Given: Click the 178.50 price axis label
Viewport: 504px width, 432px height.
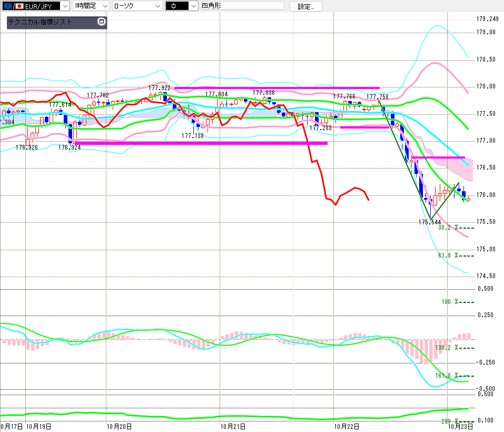Looking at the screenshot, I should [x=486, y=60].
